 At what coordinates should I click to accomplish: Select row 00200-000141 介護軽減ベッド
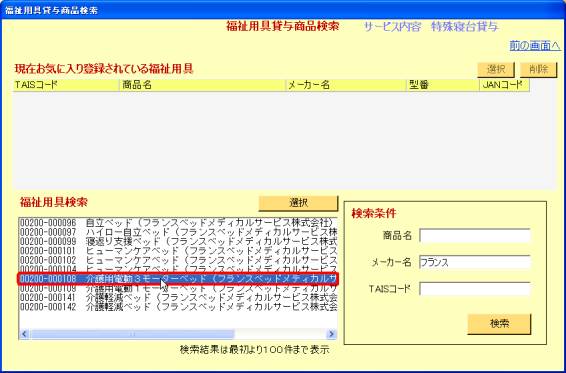(x=178, y=297)
